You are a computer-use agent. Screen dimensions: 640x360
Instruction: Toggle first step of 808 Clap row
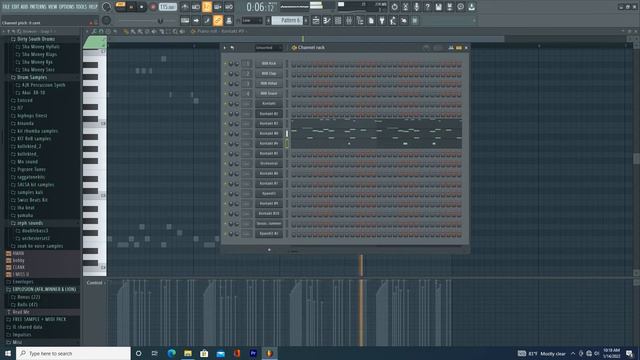(x=294, y=74)
